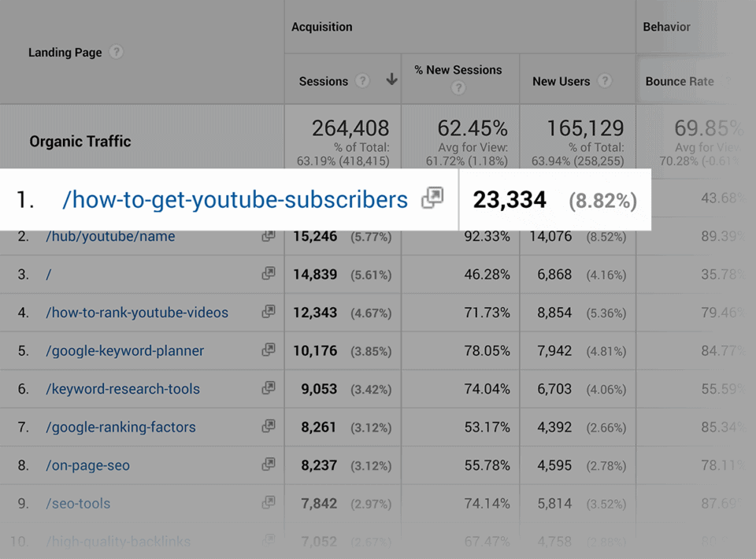Image resolution: width=756 pixels, height=559 pixels.
Task: Click external link icon next to /on-page-seo
Action: coord(269,465)
